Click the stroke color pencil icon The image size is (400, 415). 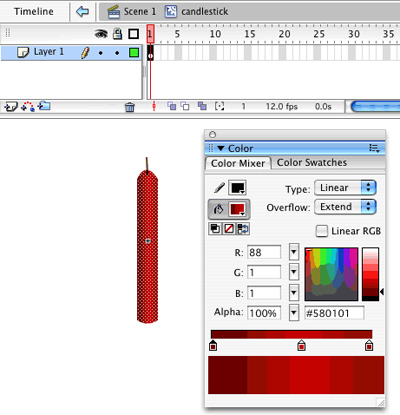(219, 188)
